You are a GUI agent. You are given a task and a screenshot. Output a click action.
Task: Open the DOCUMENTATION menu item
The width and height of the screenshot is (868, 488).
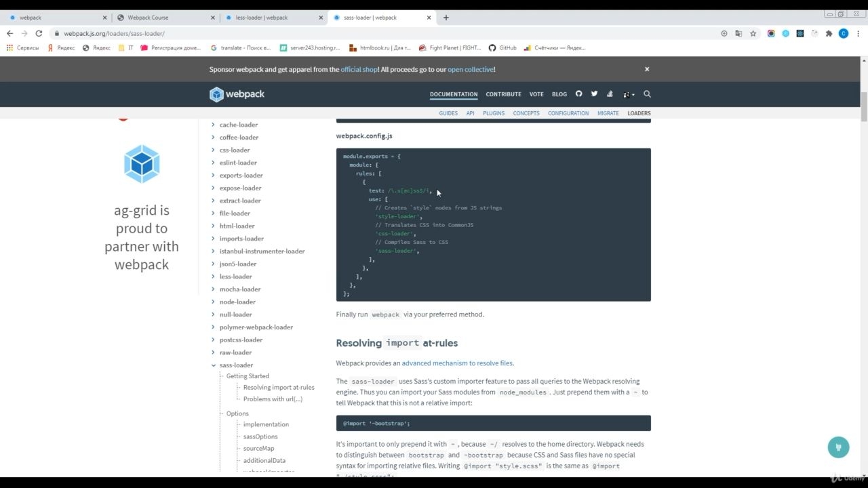pos(454,94)
